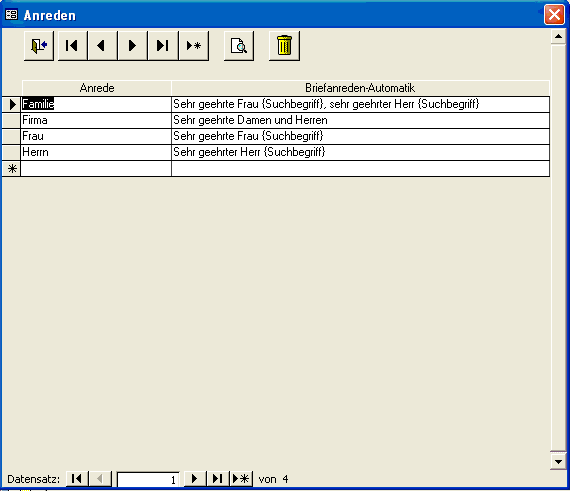Click bottom navigation next record button
This screenshot has height=491, width=570.
pyautogui.click(x=194, y=479)
